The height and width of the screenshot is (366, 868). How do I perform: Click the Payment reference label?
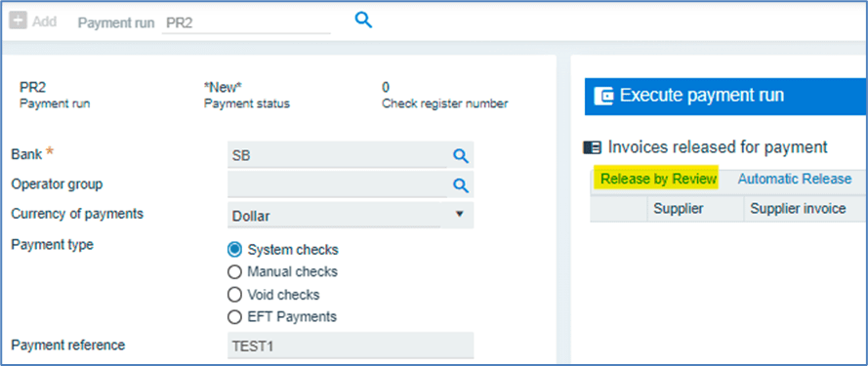(x=68, y=345)
